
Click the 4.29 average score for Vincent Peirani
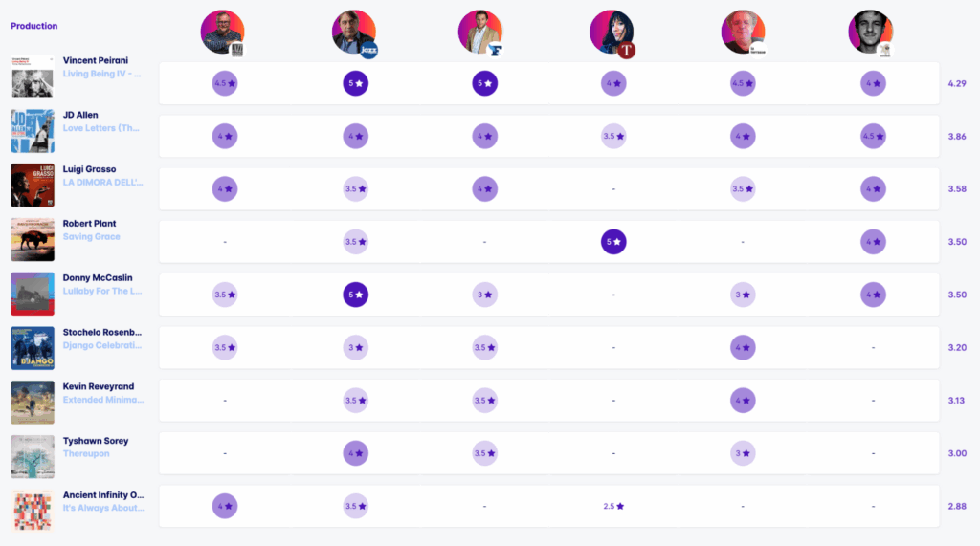[956, 84]
